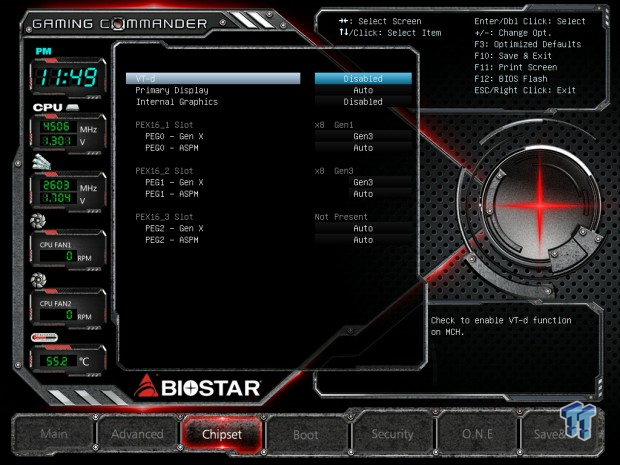Click the F10: Save & Exit hint
Viewport: 620px width, 465px height.
coord(513,56)
